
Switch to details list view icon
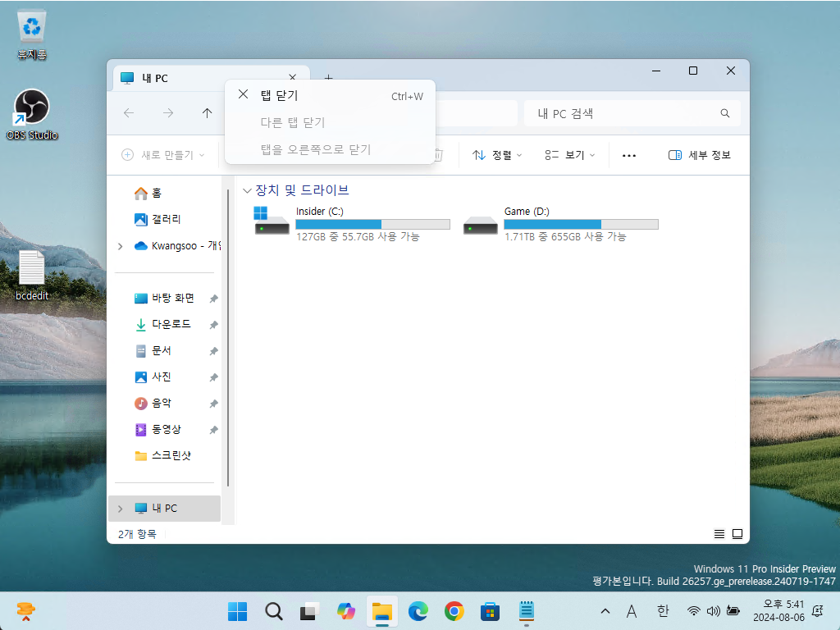(719, 533)
